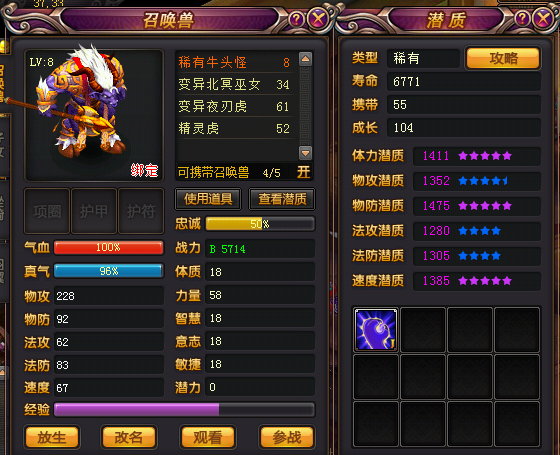The image size is (560, 455).
Task: Close the 召唤兽 window
Action: tap(318, 18)
